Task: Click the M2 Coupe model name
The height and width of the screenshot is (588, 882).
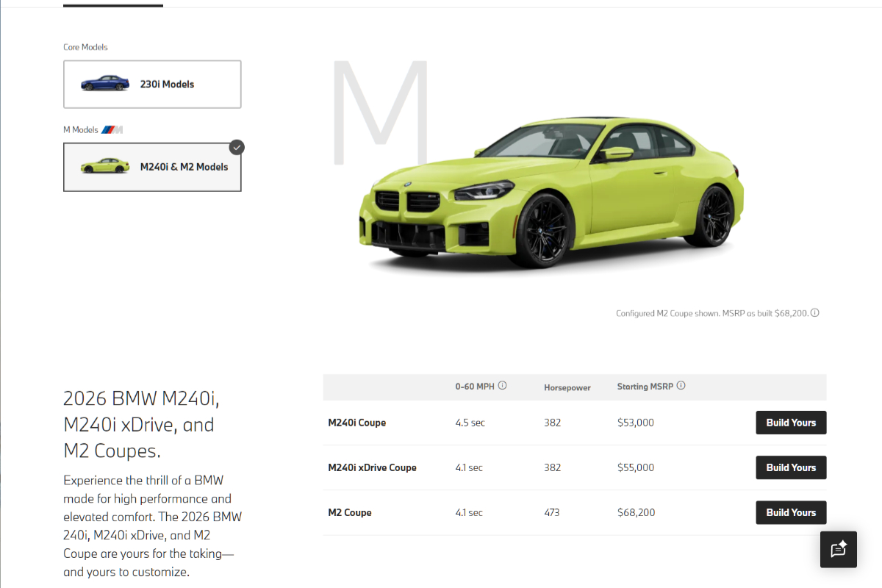Action: click(x=349, y=512)
